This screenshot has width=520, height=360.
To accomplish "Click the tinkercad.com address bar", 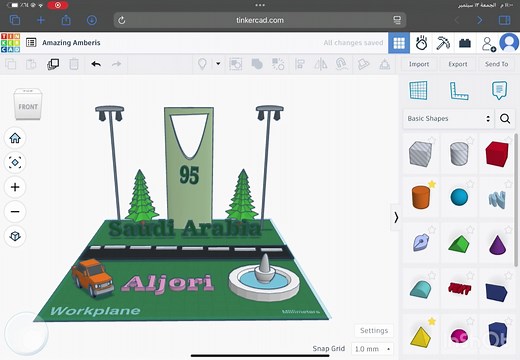I will [x=260, y=20].
